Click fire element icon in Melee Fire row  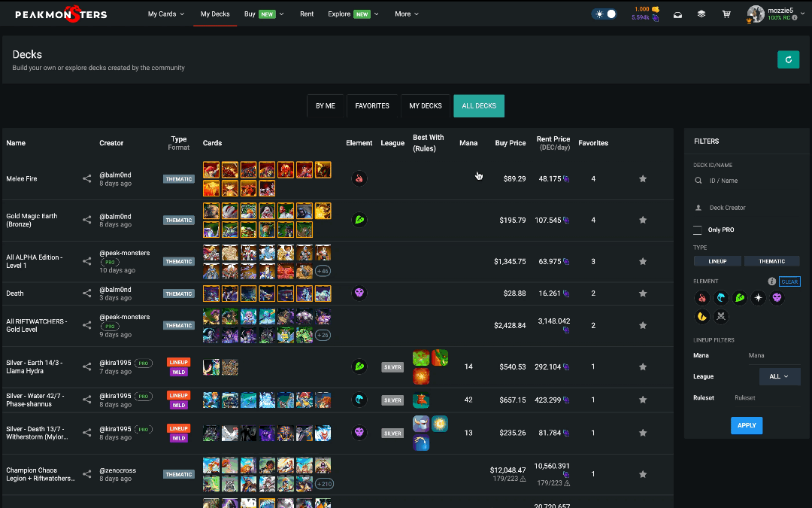(359, 179)
